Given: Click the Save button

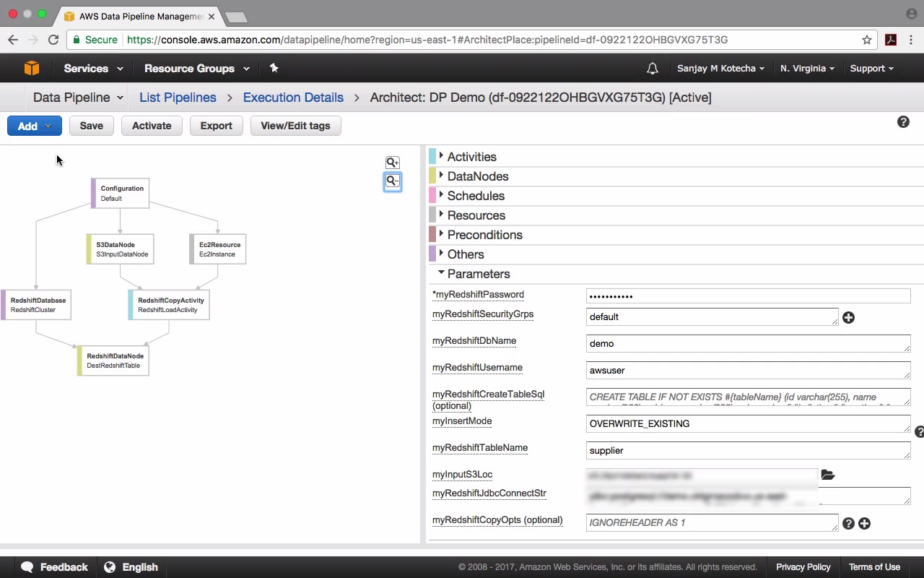Looking at the screenshot, I should click(x=91, y=126).
